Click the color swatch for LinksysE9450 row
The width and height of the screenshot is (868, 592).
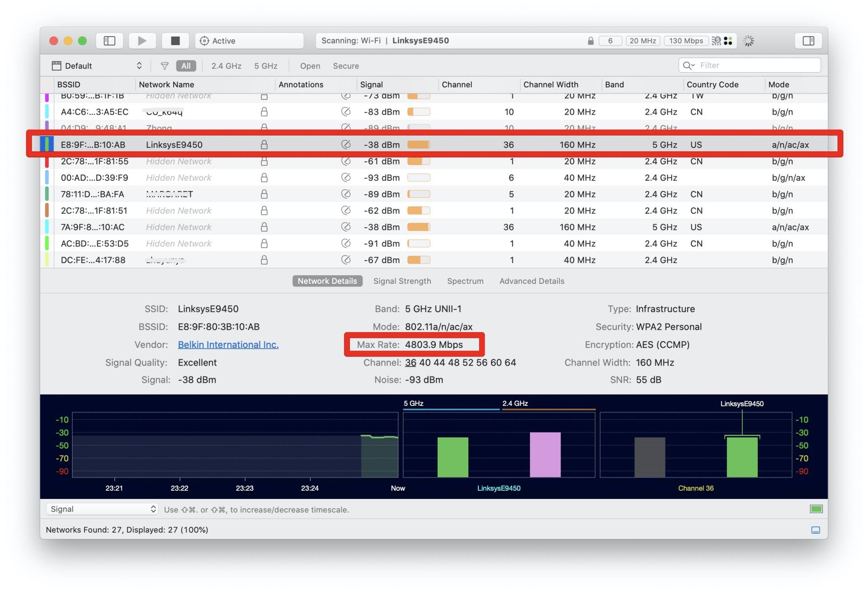(x=47, y=145)
